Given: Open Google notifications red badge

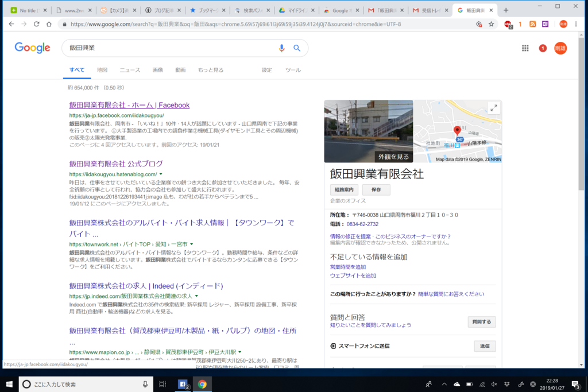Looking at the screenshot, I should click(543, 48).
